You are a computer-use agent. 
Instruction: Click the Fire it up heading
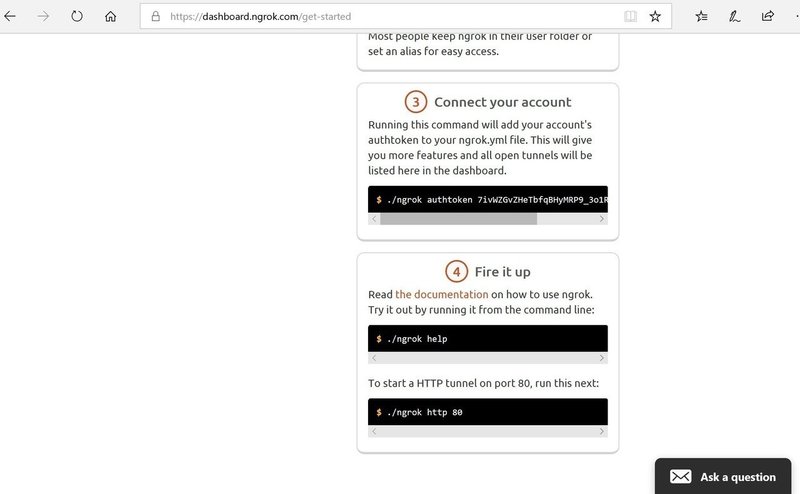click(503, 272)
